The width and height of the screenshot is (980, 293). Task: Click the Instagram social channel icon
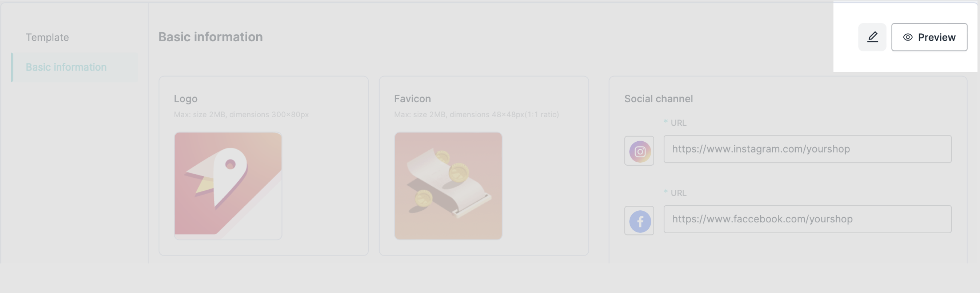tap(639, 151)
